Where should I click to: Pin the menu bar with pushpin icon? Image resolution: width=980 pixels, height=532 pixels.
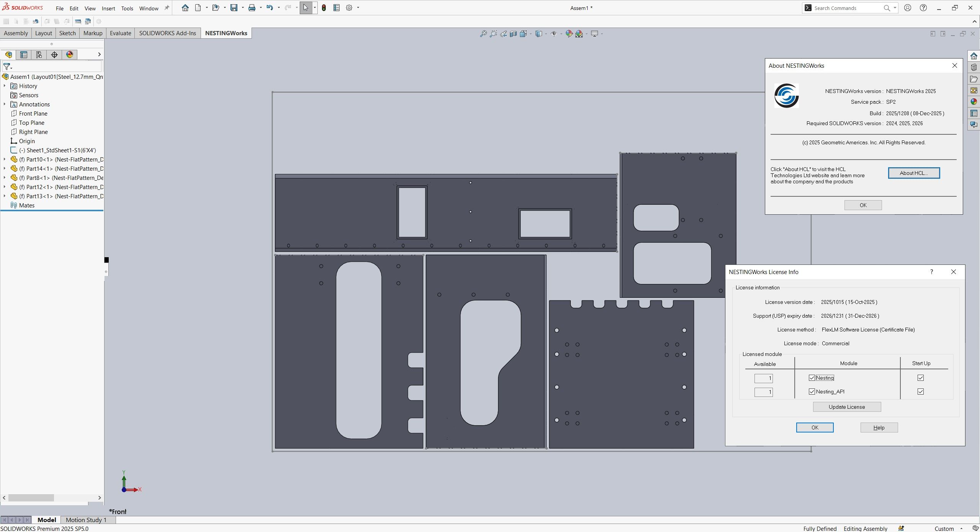(x=167, y=8)
